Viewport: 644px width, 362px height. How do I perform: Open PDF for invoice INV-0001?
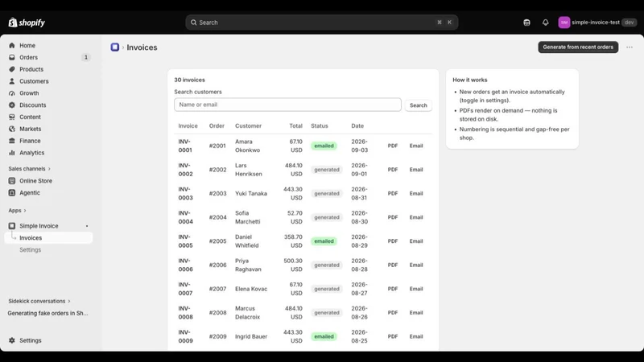pos(393,146)
